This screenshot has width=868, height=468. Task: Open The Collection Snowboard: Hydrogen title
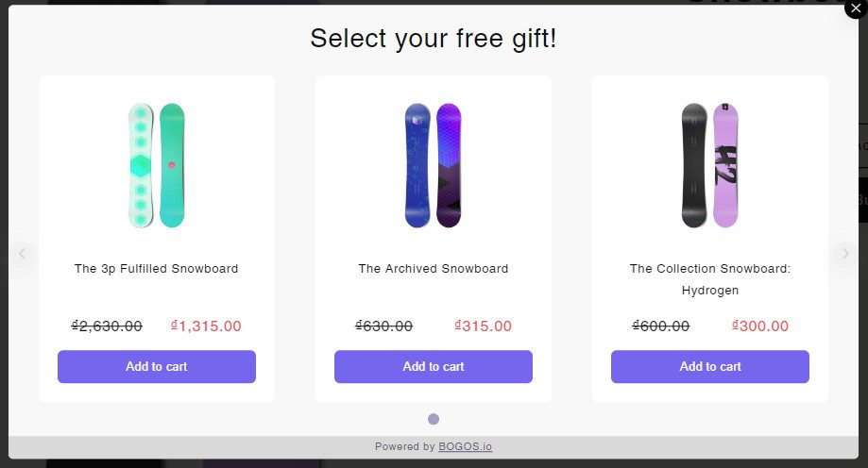click(710, 279)
